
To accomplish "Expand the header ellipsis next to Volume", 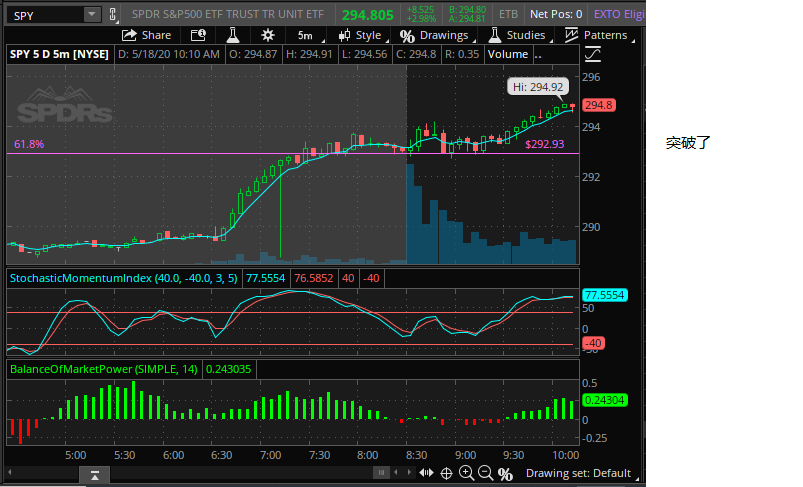I will [538, 55].
